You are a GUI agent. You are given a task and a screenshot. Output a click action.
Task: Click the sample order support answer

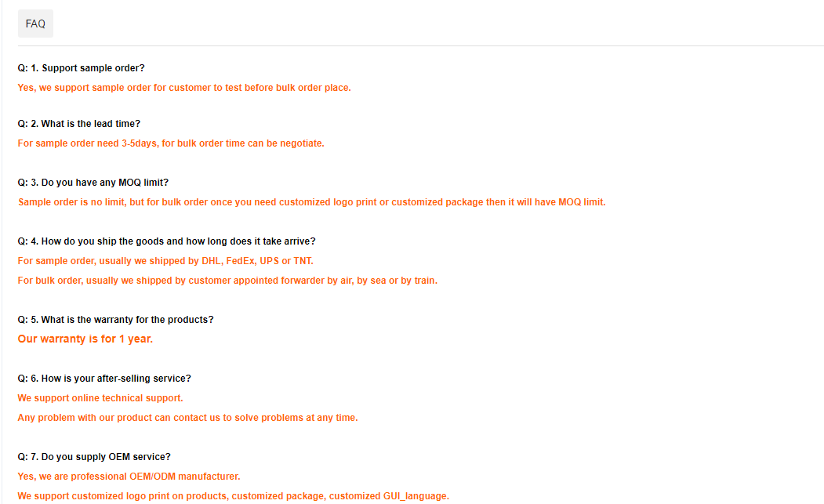click(x=184, y=88)
